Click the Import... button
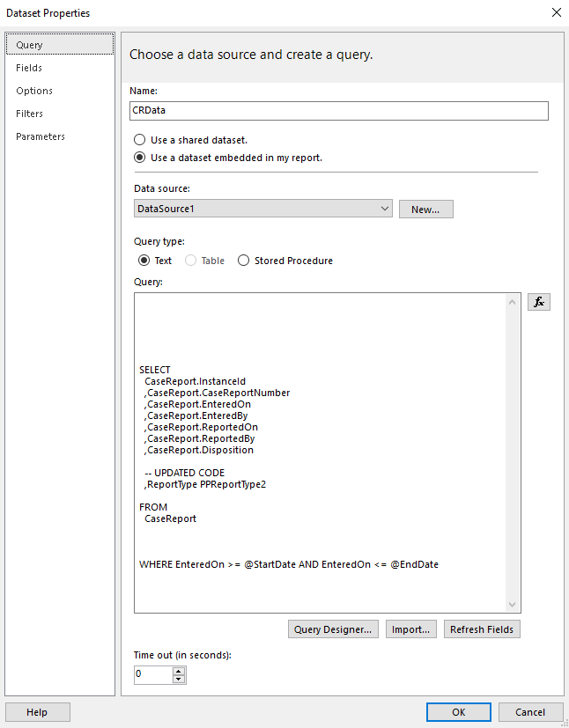 pos(411,629)
